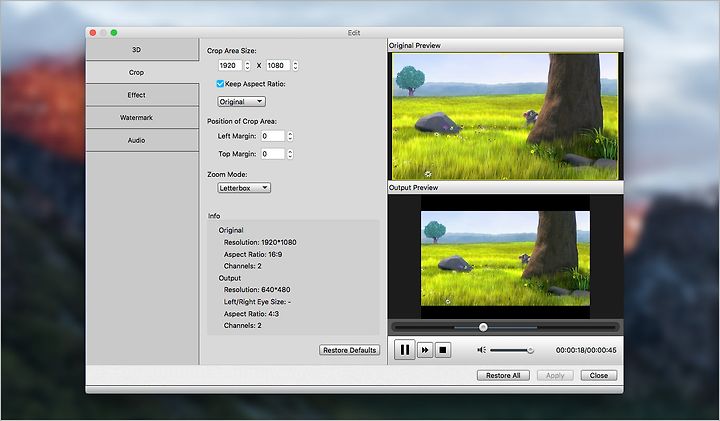
Task: Mute audio with the speaker icon
Action: 481,350
